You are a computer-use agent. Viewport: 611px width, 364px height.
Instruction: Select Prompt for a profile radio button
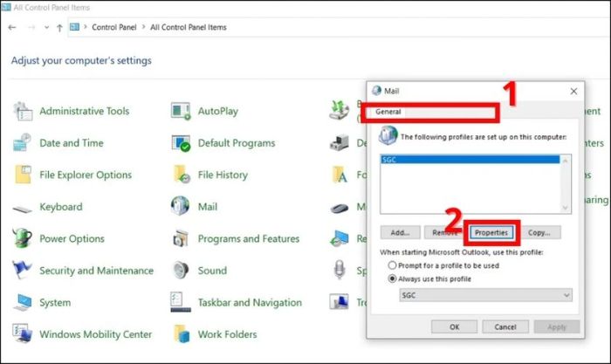pyautogui.click(x=392, y=265)
